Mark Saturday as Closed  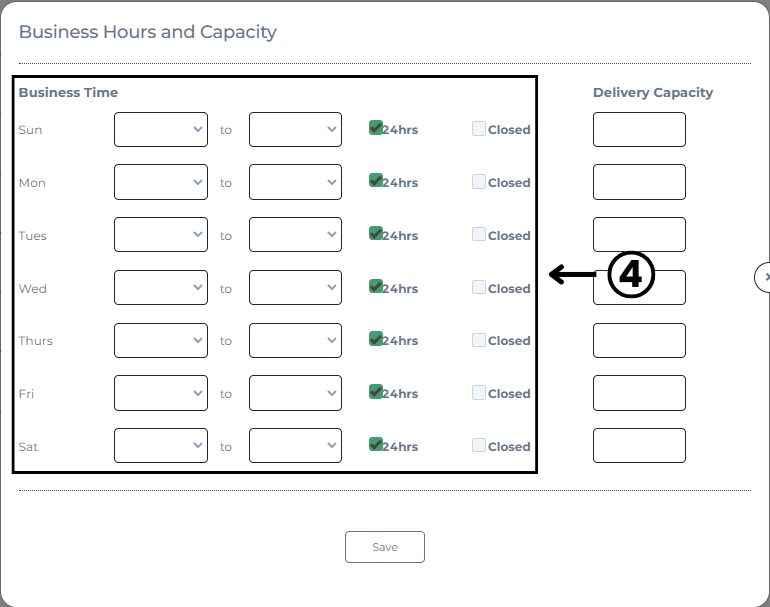coord(479,445)
